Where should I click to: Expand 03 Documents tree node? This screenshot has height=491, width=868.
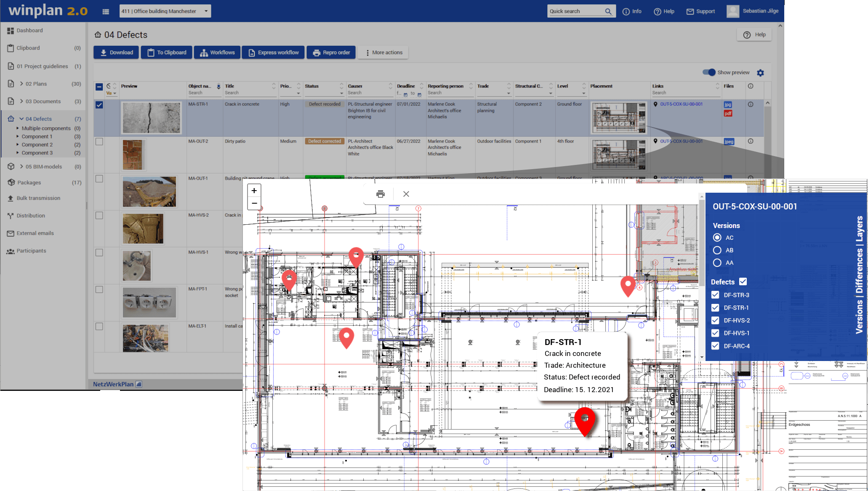point(21,101)
